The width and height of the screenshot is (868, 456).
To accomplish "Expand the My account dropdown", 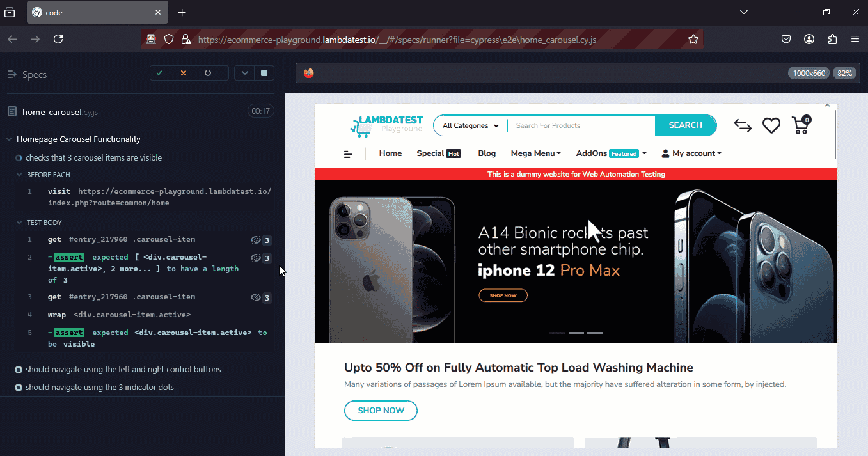I will pos(691,153).
